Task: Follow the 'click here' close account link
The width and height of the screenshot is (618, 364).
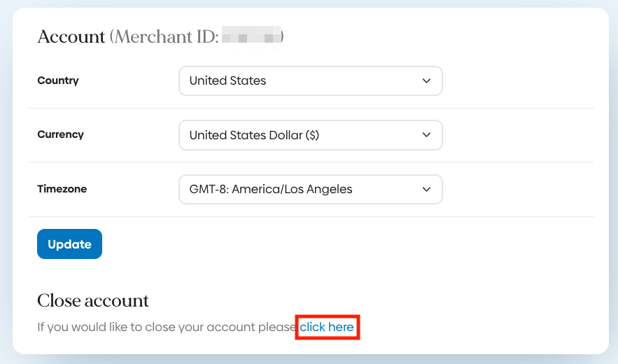Action: pyautogui.click(x=327, y=327)
